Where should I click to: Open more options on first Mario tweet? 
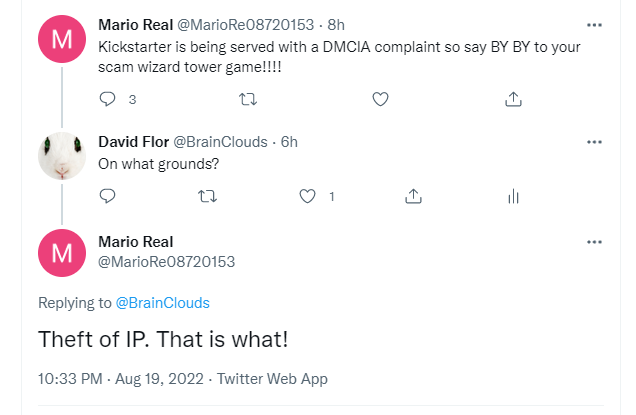click(595, 23)
